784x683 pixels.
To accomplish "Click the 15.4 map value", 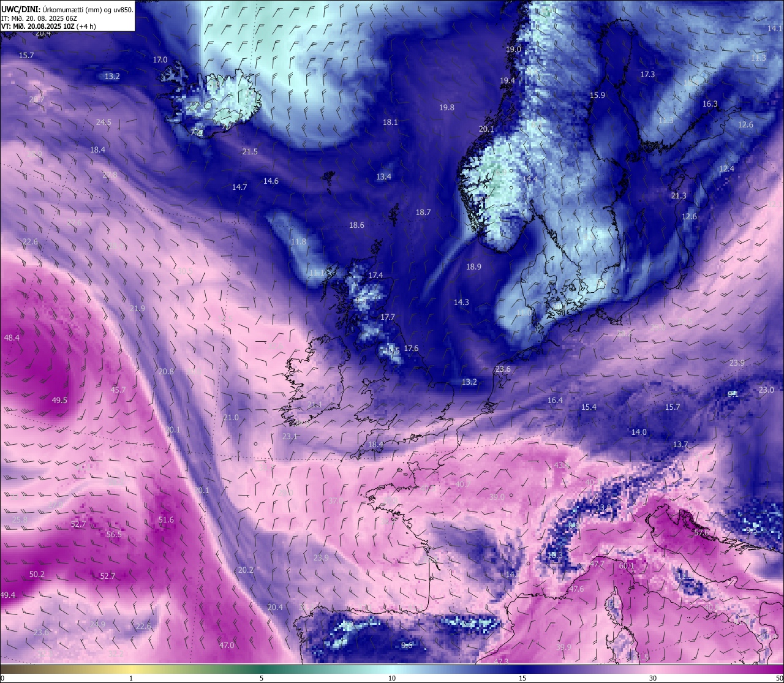I will [589, 407].
